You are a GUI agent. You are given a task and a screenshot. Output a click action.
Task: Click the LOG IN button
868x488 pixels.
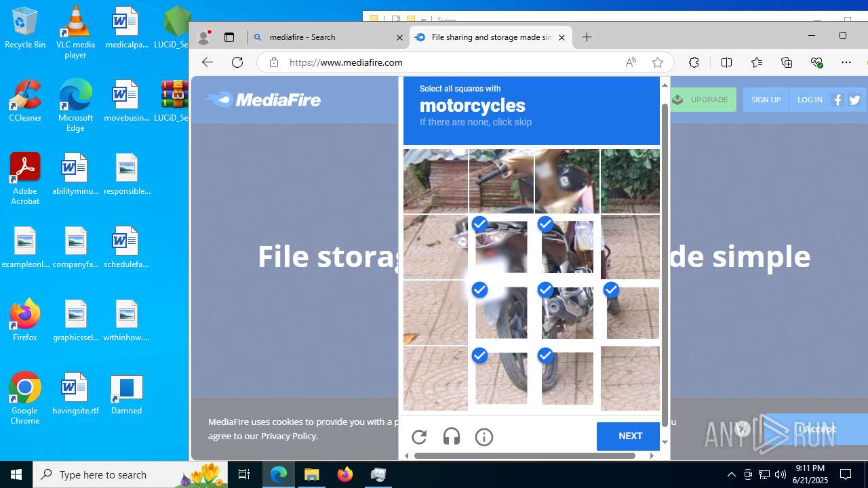(x=810, y=100)
